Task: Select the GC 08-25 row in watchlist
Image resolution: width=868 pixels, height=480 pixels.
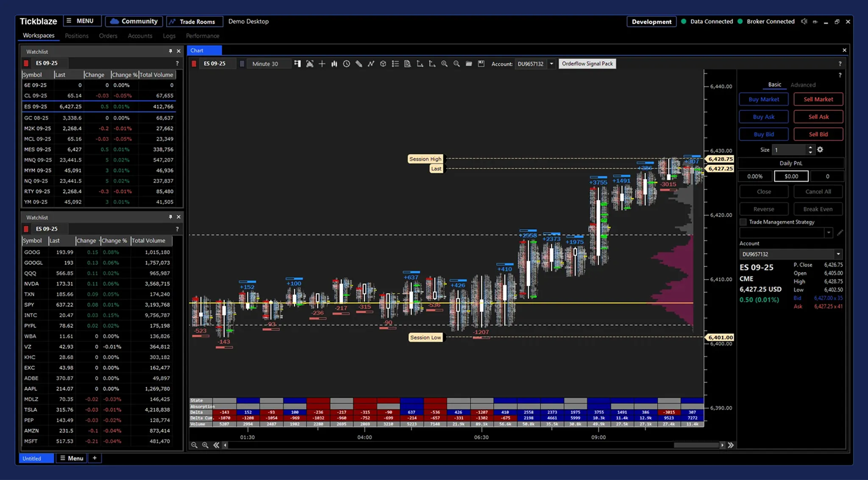Action: (x=98, y=118)
